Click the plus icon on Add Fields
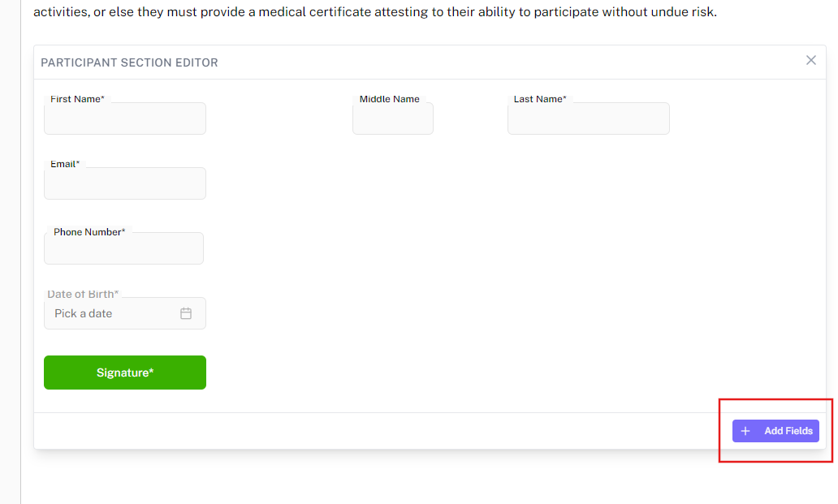 click(x=745, y=431)
